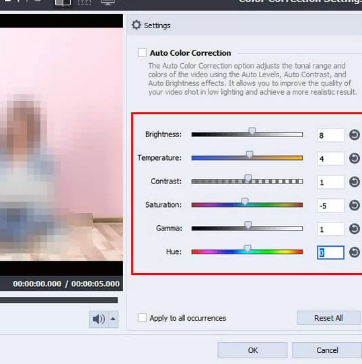Click the Brightness slider handle

pos(252,131)
